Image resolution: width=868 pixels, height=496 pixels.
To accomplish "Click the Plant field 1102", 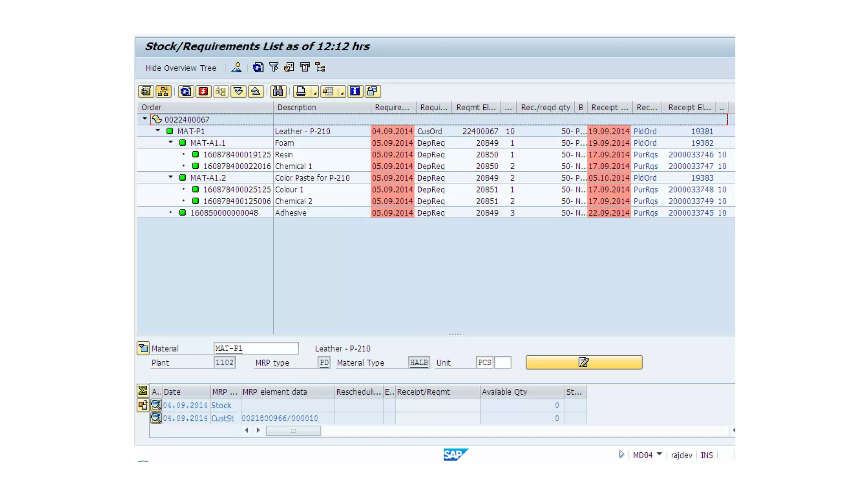I will (224, 362).
